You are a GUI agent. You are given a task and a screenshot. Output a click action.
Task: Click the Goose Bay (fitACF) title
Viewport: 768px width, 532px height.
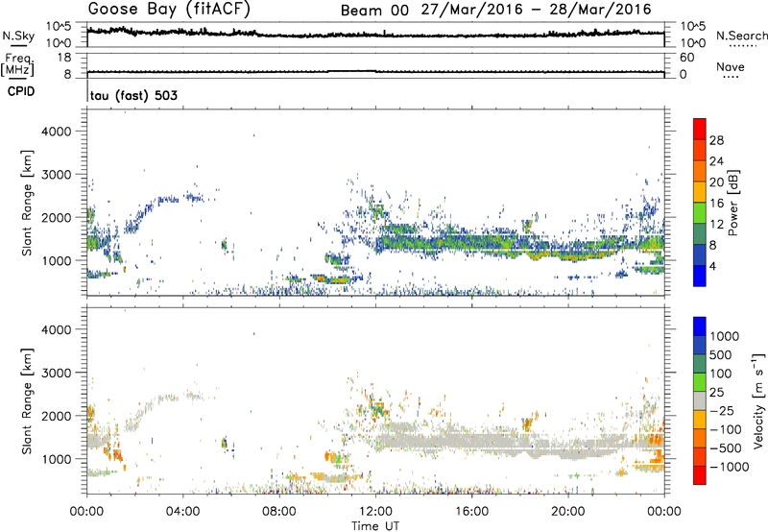click(x=169, y=9)
